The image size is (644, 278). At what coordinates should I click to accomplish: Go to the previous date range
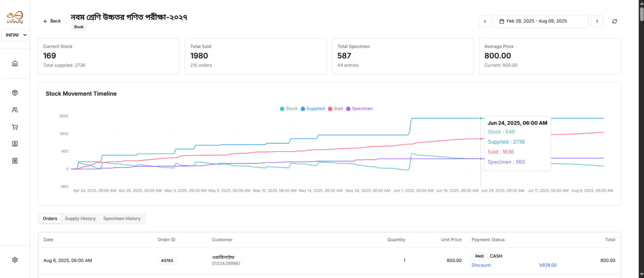tap(485, 21)
